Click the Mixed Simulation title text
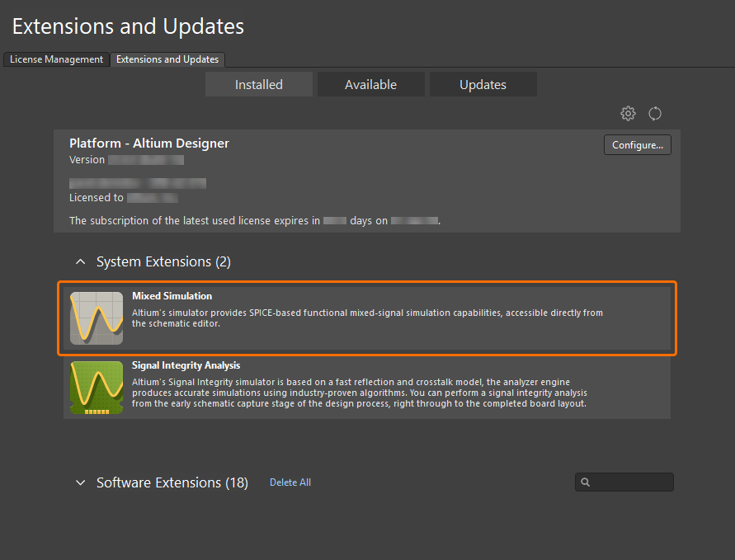Screen dimensions: 735x560 tap(172, 296)
